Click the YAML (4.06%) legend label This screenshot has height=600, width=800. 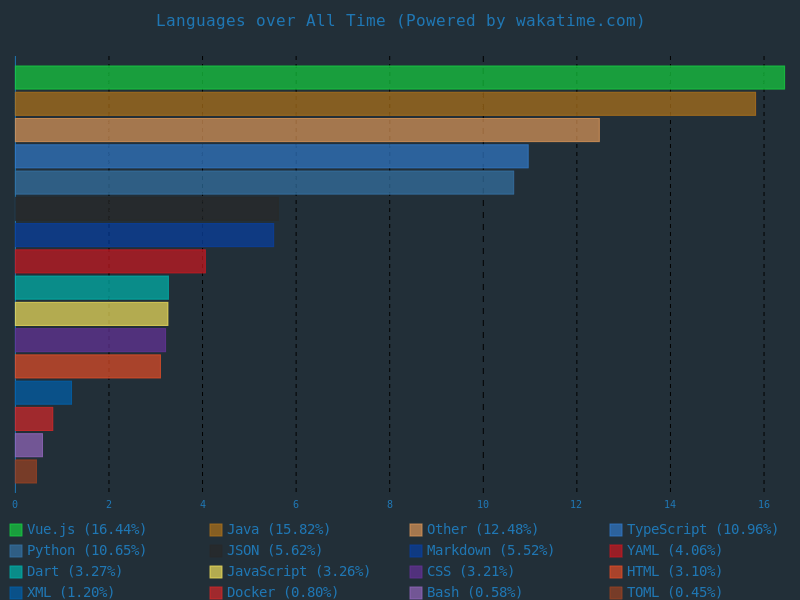pyautogui.click(x=674, y=551)
